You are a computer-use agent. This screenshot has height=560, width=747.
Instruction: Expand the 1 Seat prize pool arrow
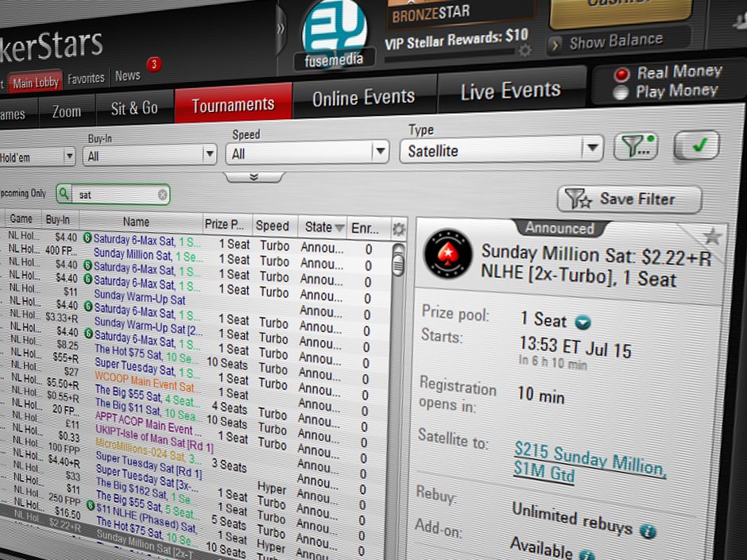pos(583,322)
